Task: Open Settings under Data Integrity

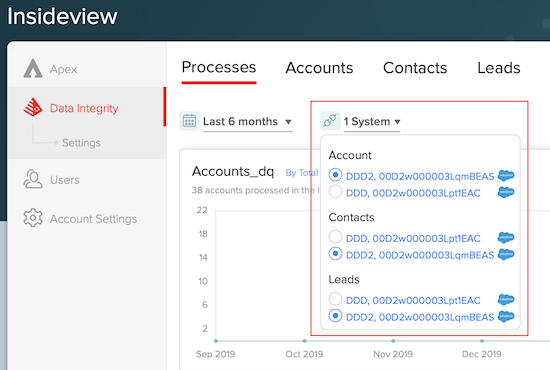Action: 81,143
